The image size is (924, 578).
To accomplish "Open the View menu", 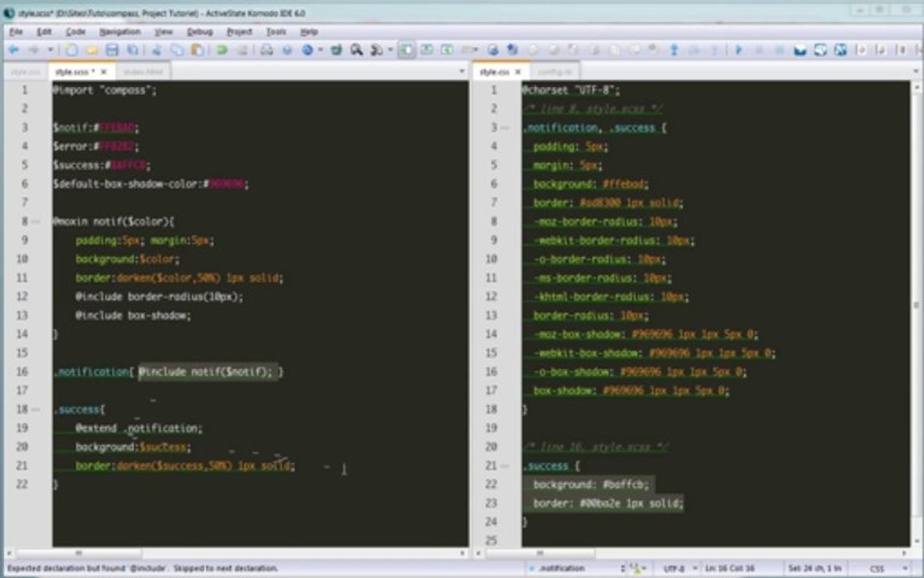I will pos(164,32).
